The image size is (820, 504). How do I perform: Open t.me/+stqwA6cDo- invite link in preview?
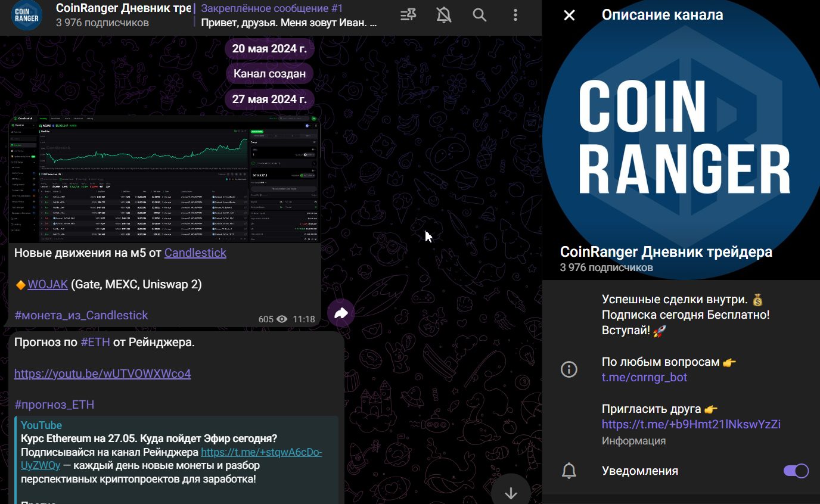point(262,452)
